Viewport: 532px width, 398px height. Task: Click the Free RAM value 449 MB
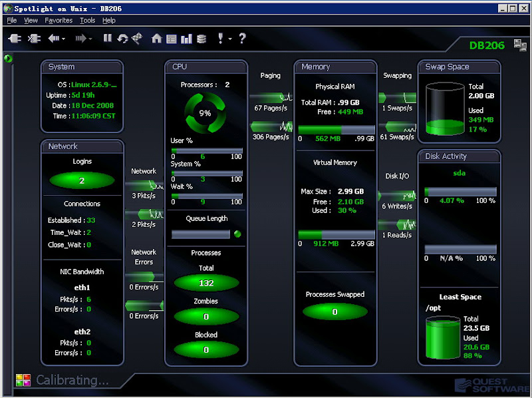pos(350,112)
